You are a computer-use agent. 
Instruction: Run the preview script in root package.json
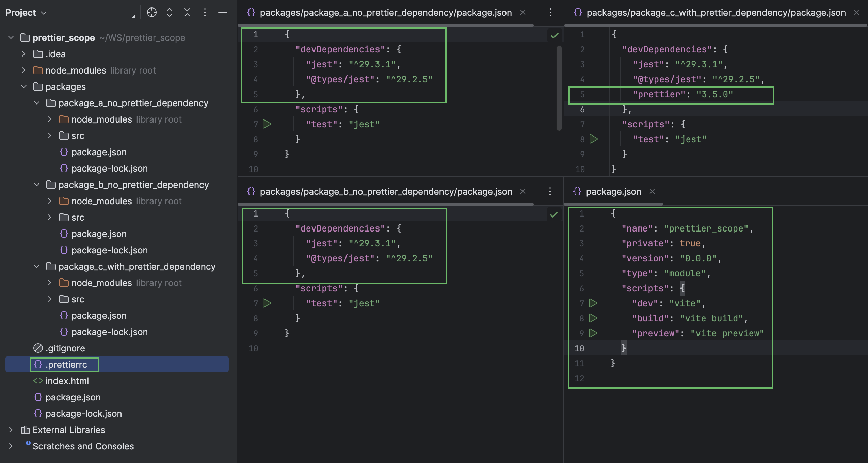(593, 333)
